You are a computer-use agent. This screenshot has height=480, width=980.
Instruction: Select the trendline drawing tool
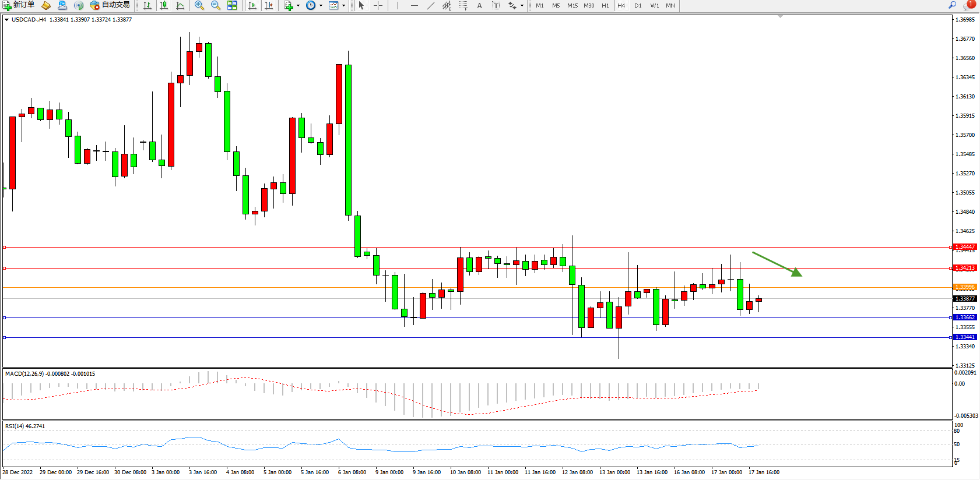point(430,5)
